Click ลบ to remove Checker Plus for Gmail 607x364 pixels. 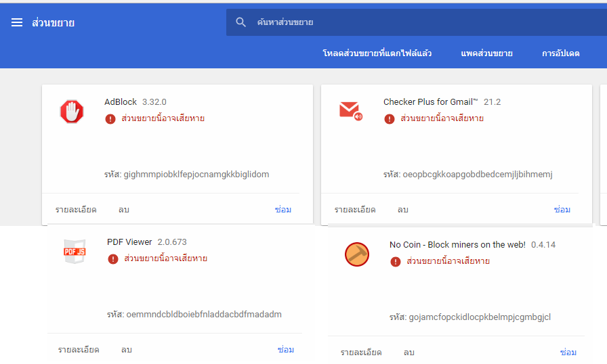point(403,210)
